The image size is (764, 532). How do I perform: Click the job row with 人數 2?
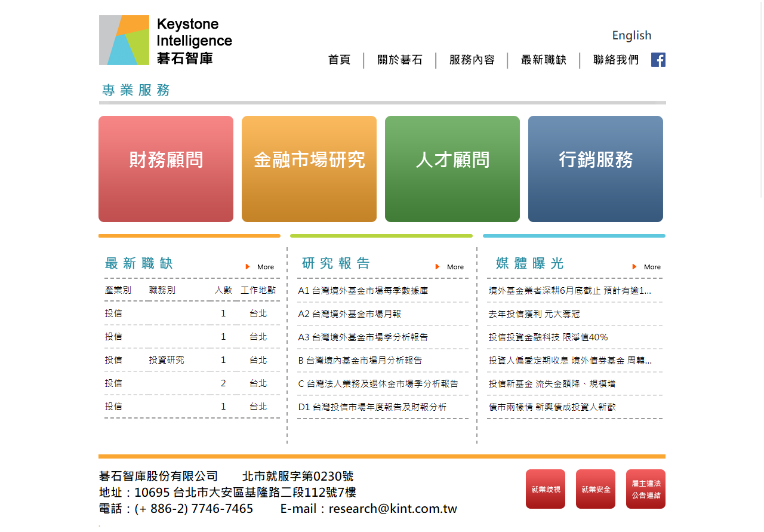192,383
